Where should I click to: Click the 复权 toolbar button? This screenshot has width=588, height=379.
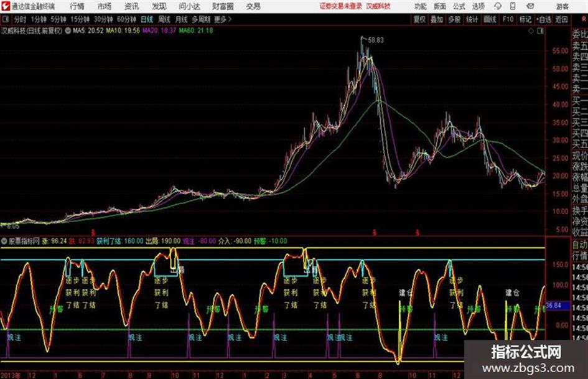(x=419, y=19)
